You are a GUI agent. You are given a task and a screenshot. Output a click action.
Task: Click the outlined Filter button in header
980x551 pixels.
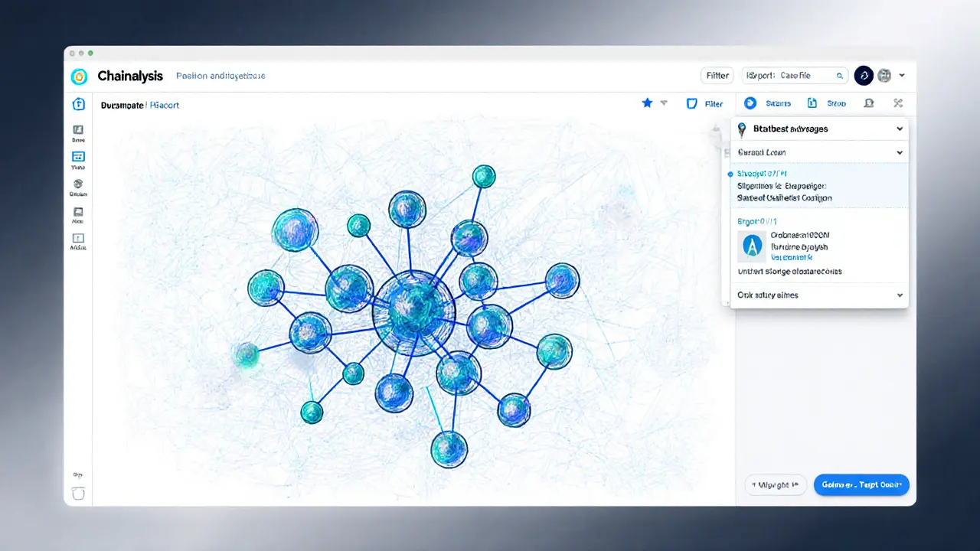(x=717, y=76)
